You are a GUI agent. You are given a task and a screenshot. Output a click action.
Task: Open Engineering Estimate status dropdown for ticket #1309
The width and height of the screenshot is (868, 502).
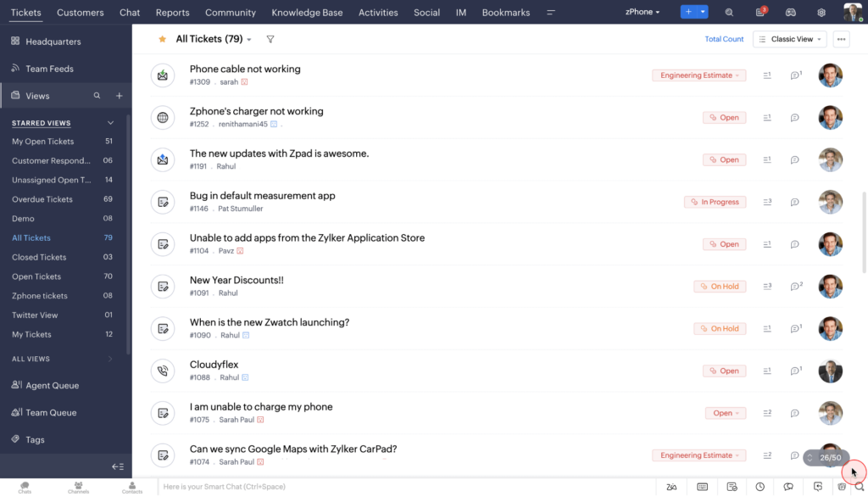(698, 75)
